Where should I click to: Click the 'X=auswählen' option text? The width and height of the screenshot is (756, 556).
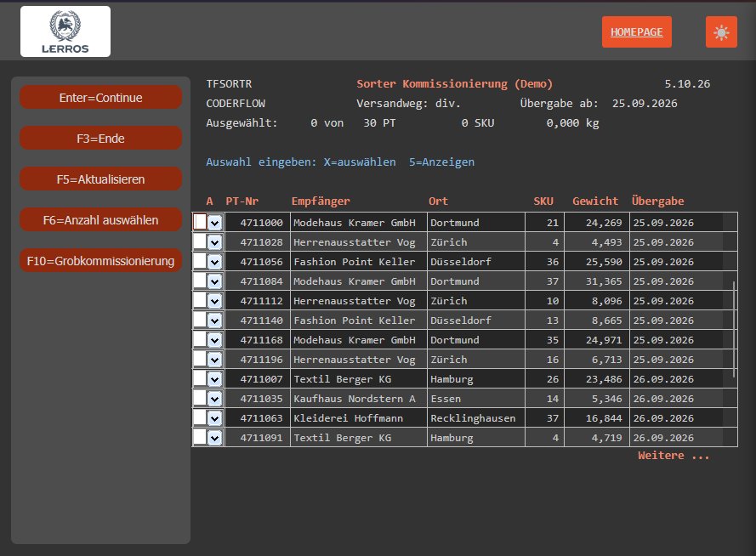[360, 162]
